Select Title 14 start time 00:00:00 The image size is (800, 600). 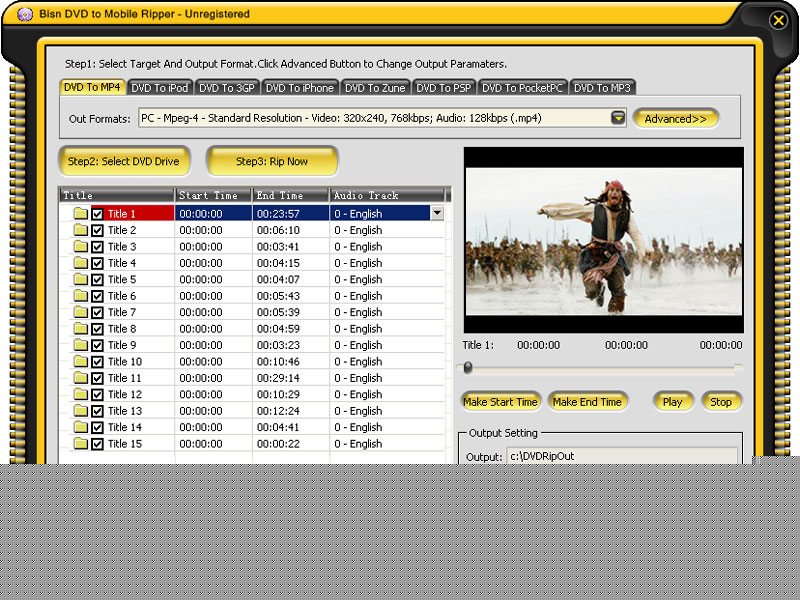point(201,427)
